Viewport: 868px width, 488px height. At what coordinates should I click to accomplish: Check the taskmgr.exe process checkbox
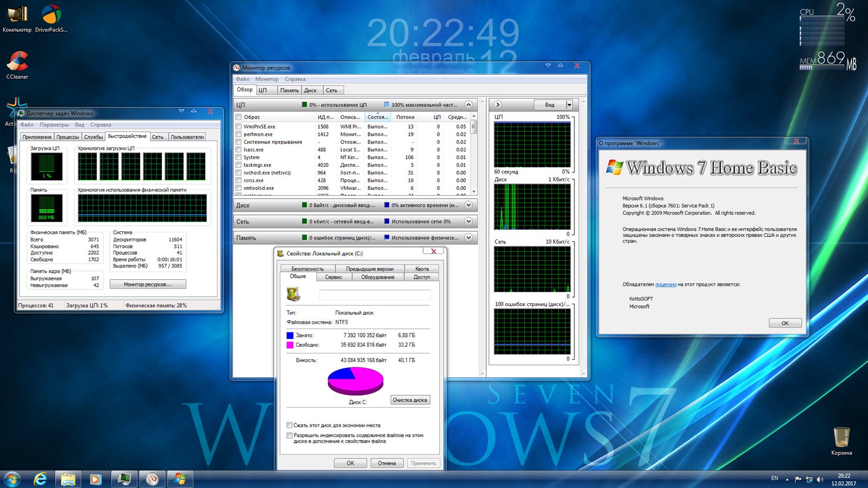pos(238,165)
